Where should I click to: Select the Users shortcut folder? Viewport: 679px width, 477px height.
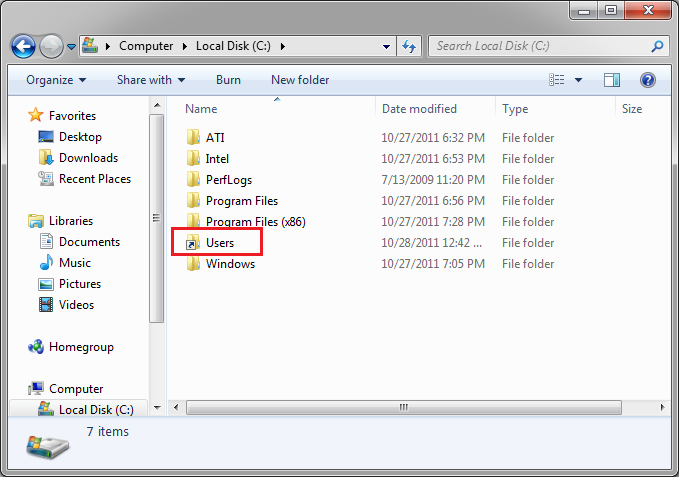click(220, 243)
